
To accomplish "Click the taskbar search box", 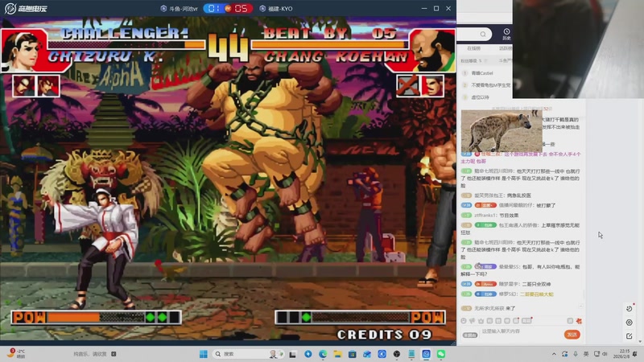I will pyautogui.click(x=248, y=354).
